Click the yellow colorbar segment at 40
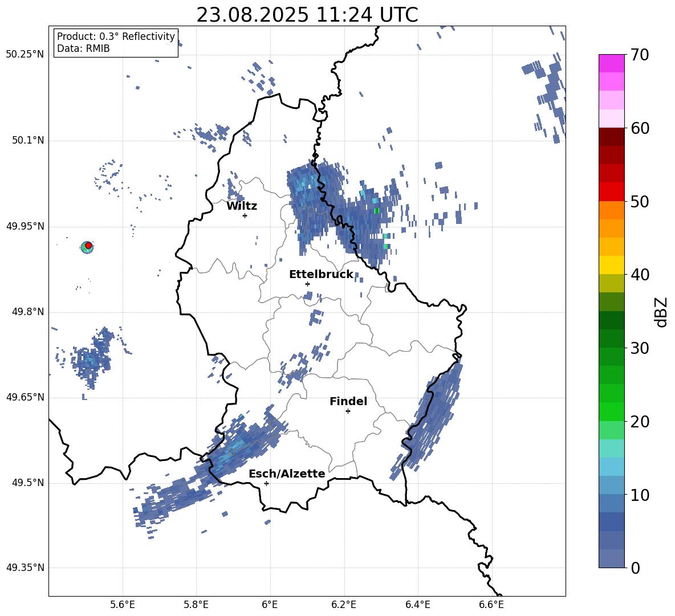 tap(611, 266)
